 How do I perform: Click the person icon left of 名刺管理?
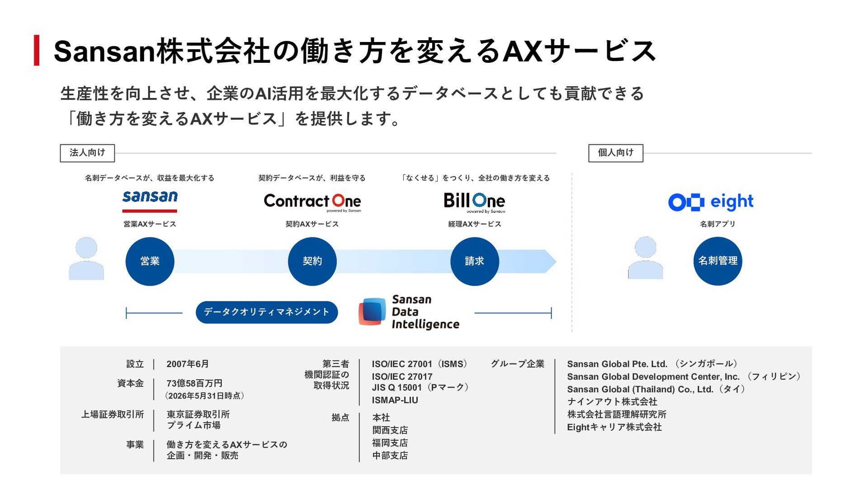[x=646, y=258]
